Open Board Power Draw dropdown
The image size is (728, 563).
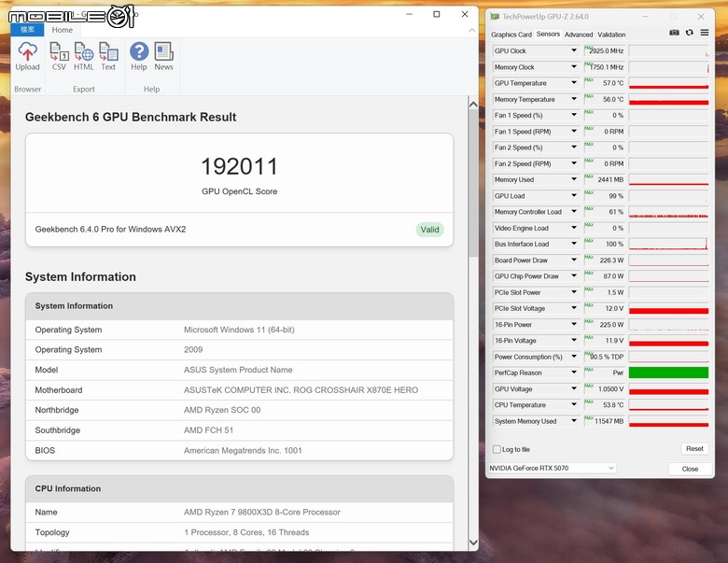pyautogui.click(x=574, y=260)
